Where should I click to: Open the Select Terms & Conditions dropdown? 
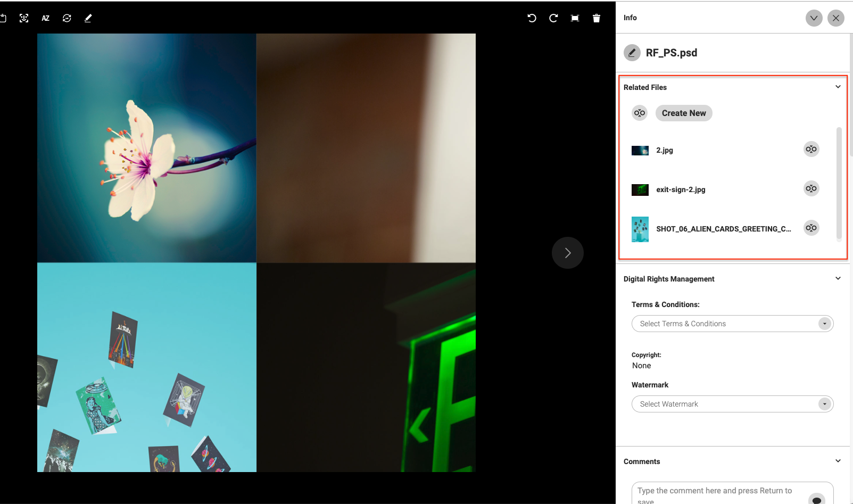point(732,324)
